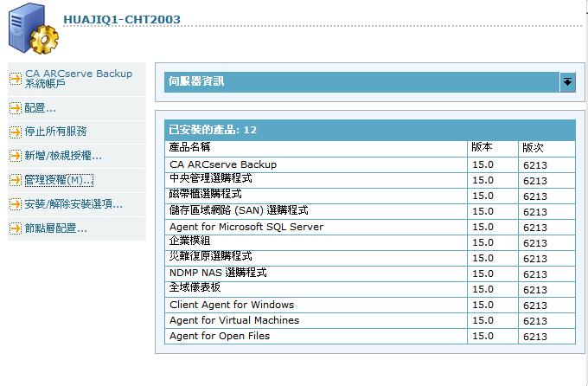Viewport: 588px width, 386px height.
Task: Click the 版次 column header
Action: 546,149
